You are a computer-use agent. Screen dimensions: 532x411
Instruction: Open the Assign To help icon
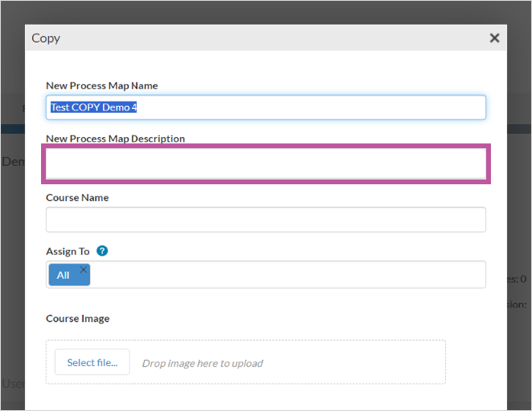(102, 251)
